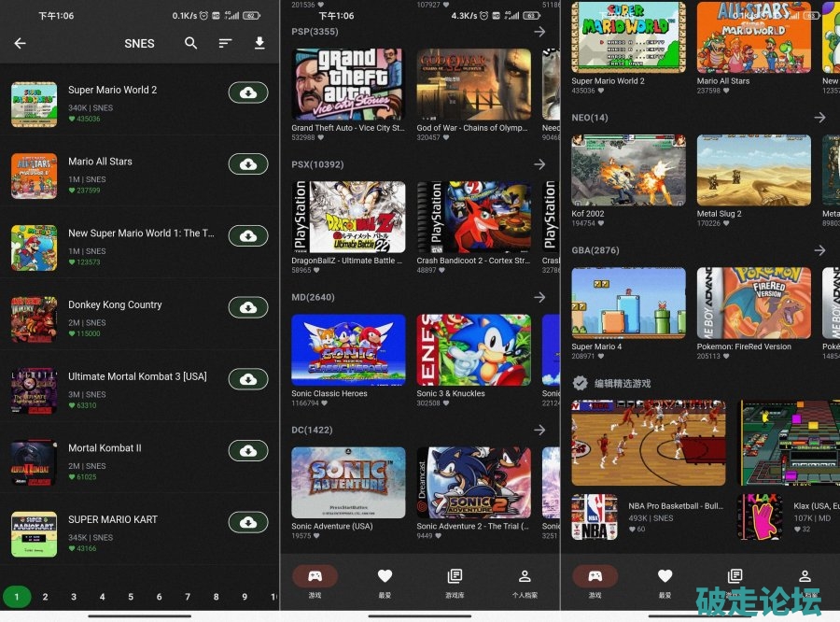The width and height of the screenshot is (840, 622).
Task: Tap the back arrow in SNES header
Action: point(20,43)
